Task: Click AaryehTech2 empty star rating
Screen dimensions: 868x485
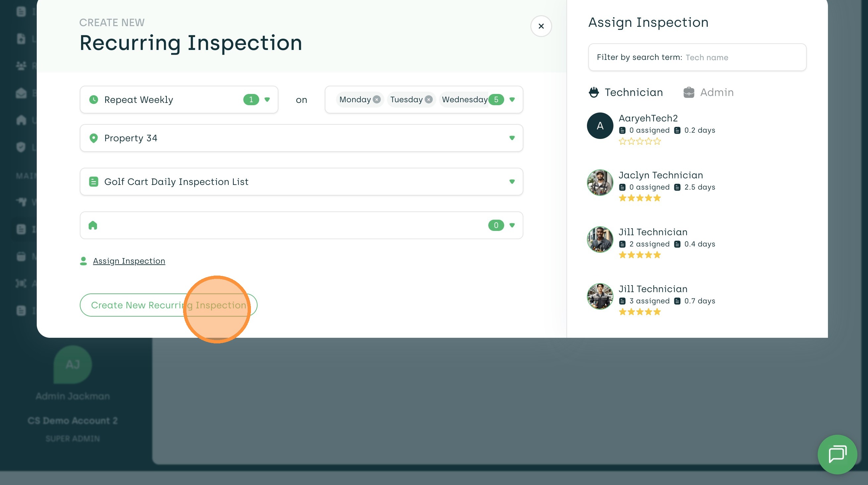Action: coord(640,142)
